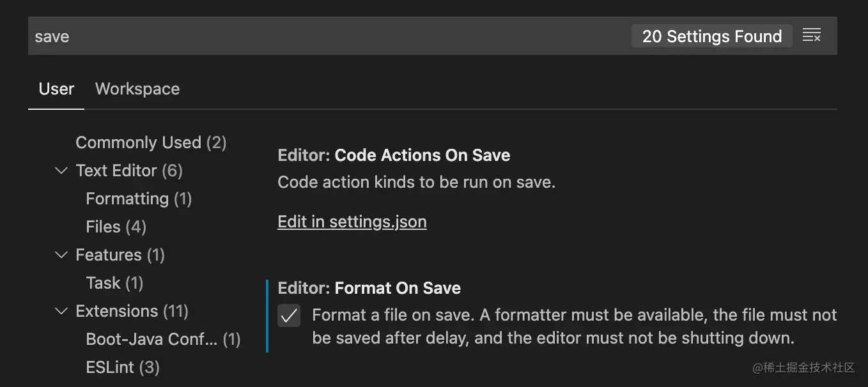Click the settings search input field
Viewport: 868px width, 387px height.
320,36
